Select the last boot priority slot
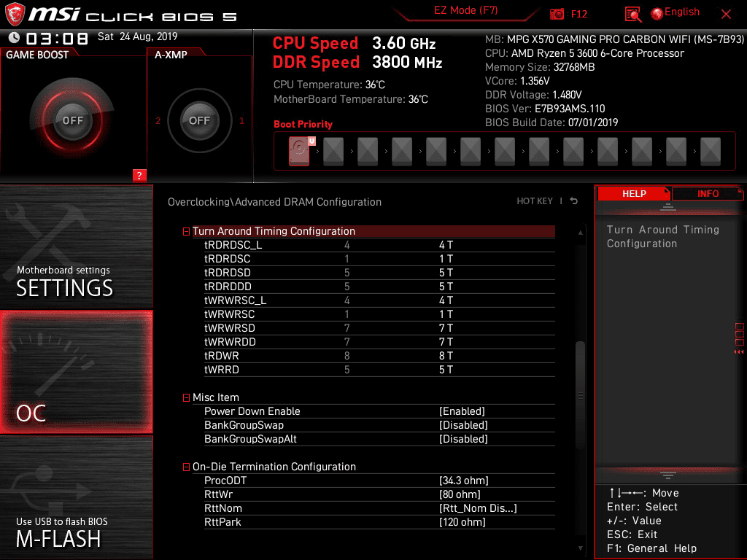 pyautogui.click(x=711, y=152)
